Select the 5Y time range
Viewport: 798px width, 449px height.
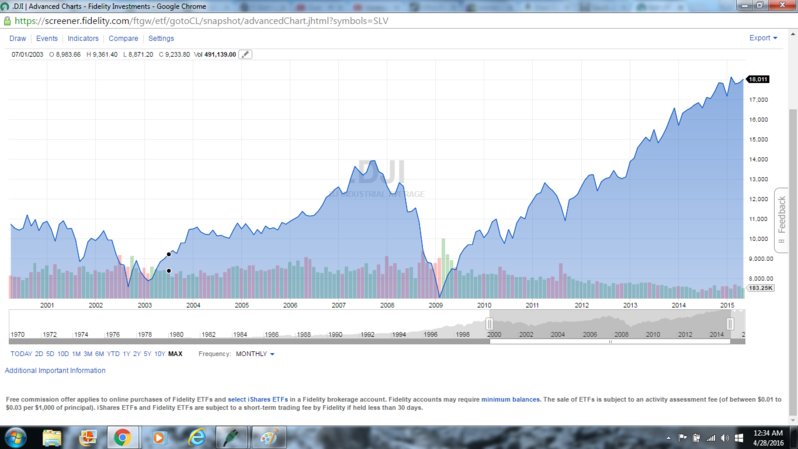(x=147, y=354)
